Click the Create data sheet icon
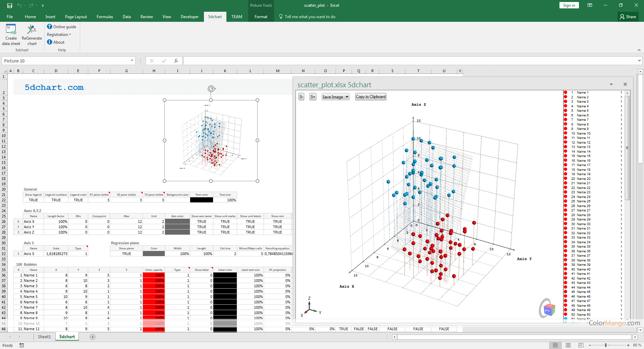Image resolution: width=644 pixels, height=349 pixels. pos(11,30)
